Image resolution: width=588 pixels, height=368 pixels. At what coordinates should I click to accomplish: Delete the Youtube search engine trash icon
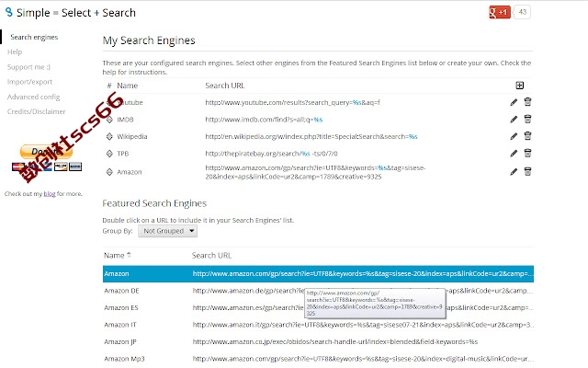coord(527,102)
